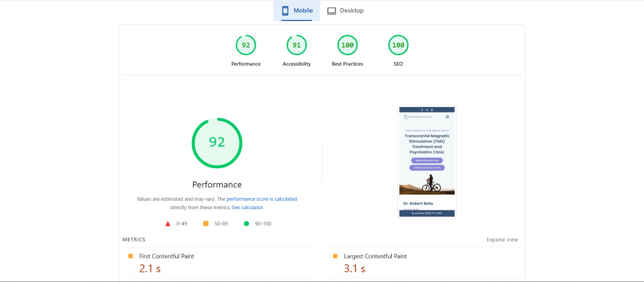Click the Performance label under small gauge
Viewport: 644px width, 282px height.
tap(246, 64)
